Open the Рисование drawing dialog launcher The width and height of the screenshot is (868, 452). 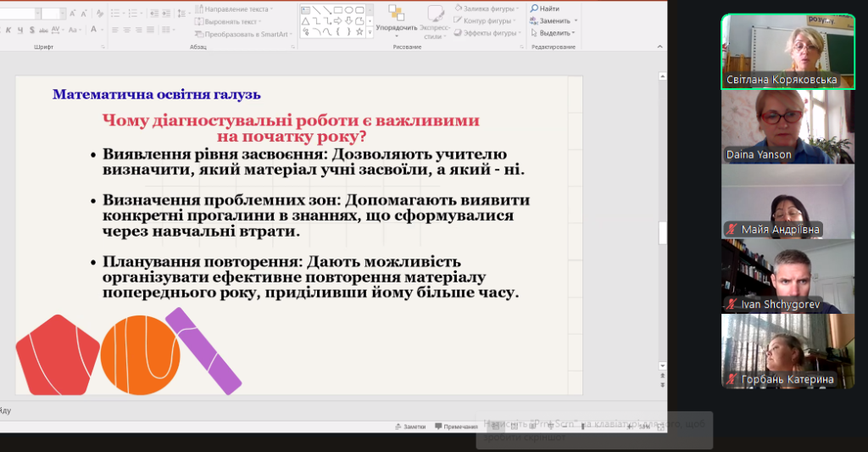click(521, 47)
